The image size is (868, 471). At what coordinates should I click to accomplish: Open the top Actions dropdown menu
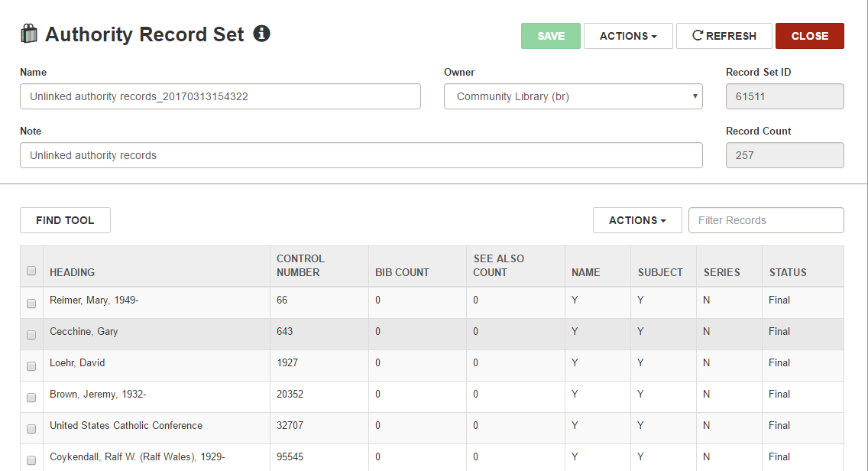pyautogui.click(x=627, y=36)
